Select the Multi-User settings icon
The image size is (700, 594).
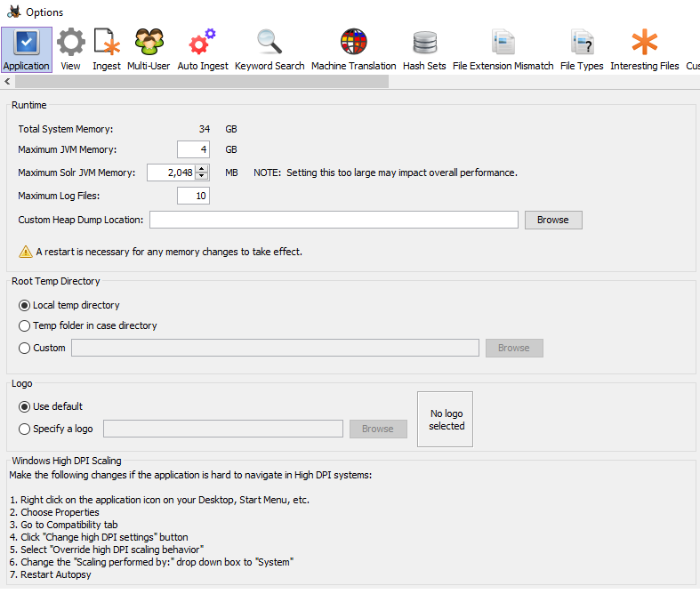pos(149,49)
